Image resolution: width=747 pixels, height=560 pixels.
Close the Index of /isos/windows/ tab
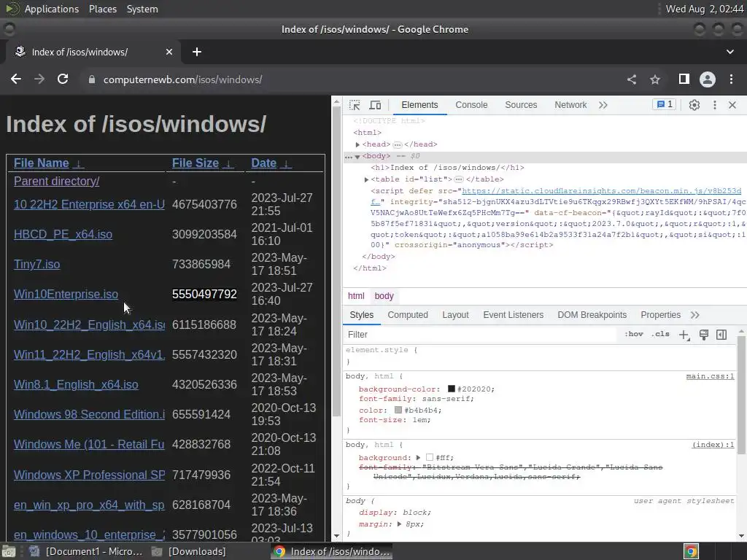(x=169, y=52)
